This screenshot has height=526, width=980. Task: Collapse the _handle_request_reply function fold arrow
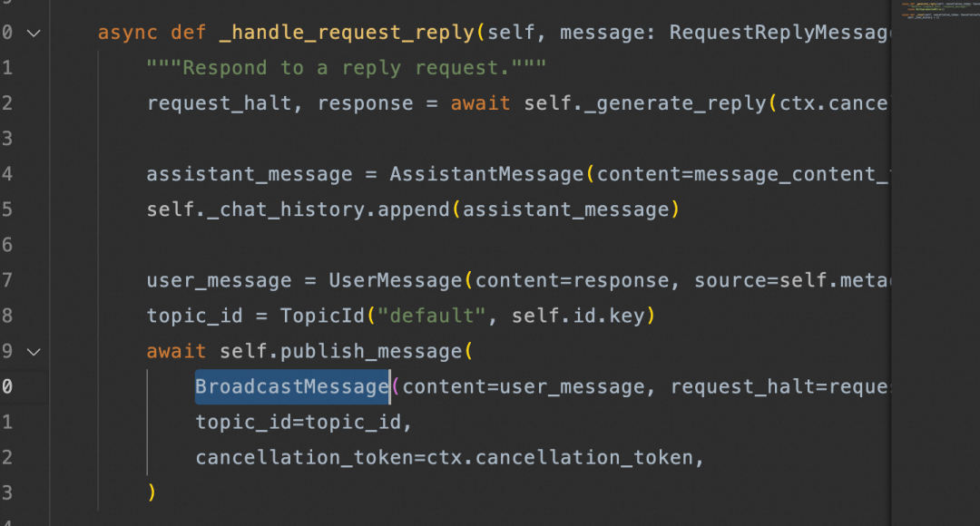(x=34, y=33)
